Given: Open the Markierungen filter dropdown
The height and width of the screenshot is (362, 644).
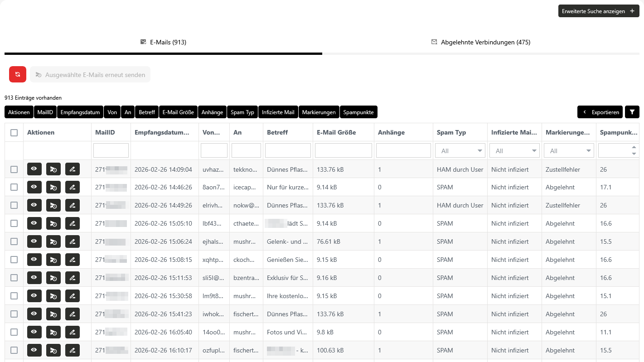Looking at the screenshot, I should click(x=568, y=151).
